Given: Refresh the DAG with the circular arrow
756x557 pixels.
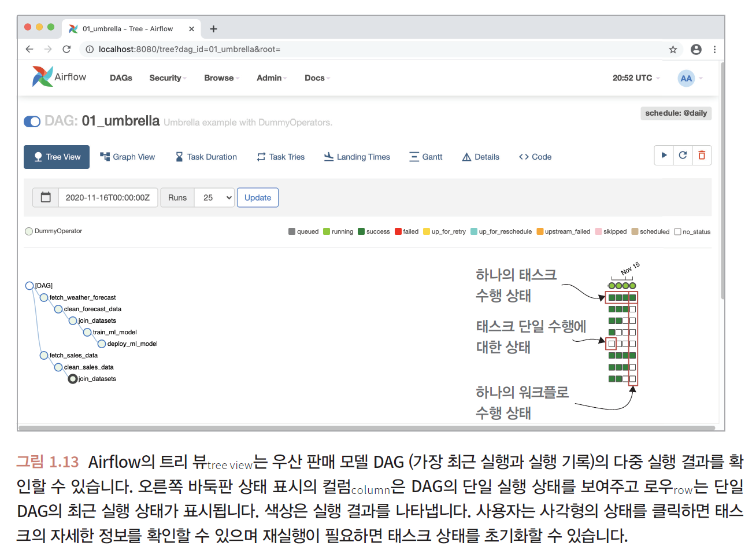Looking at the screenshot, I should click(683, 155).
